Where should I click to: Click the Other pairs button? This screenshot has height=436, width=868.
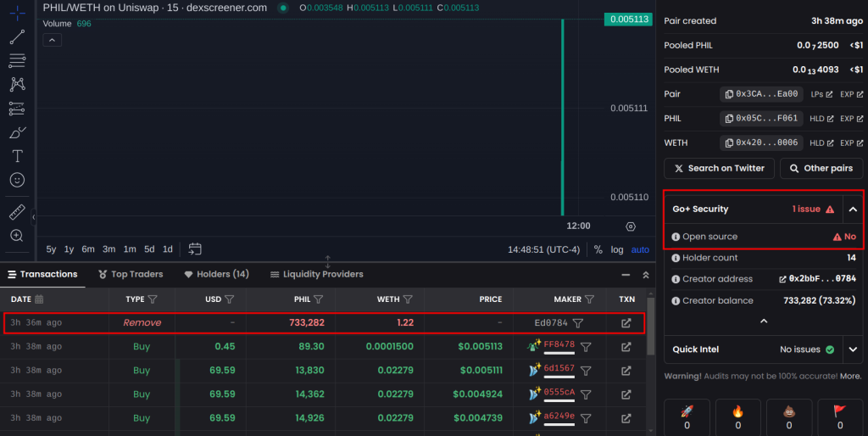coord(821,168)
